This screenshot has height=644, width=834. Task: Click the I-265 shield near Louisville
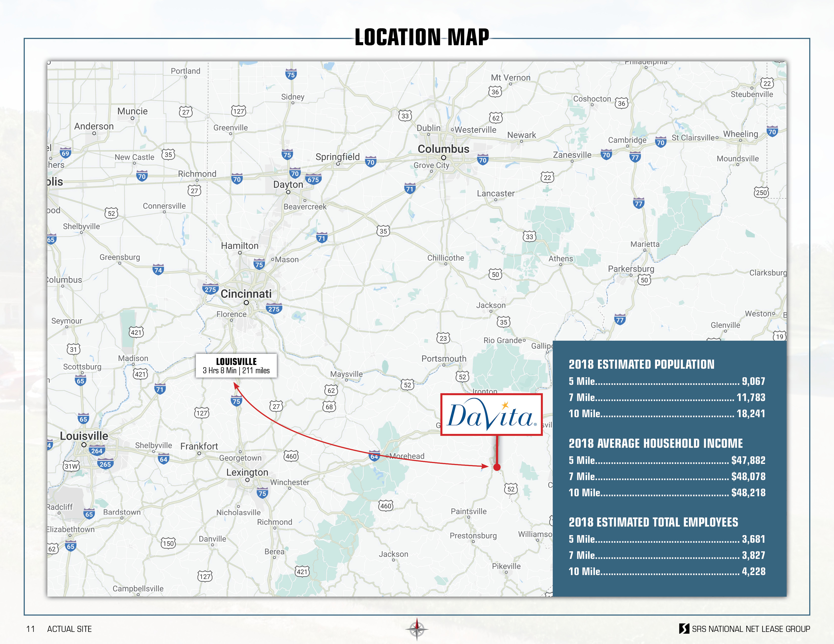[105, 464]
